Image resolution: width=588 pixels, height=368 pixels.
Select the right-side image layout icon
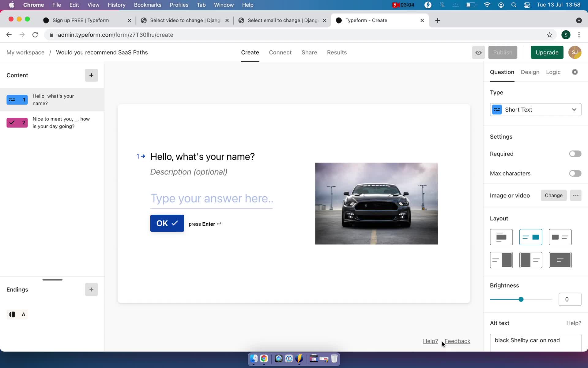pyautogui.click(x=530, y=236)
